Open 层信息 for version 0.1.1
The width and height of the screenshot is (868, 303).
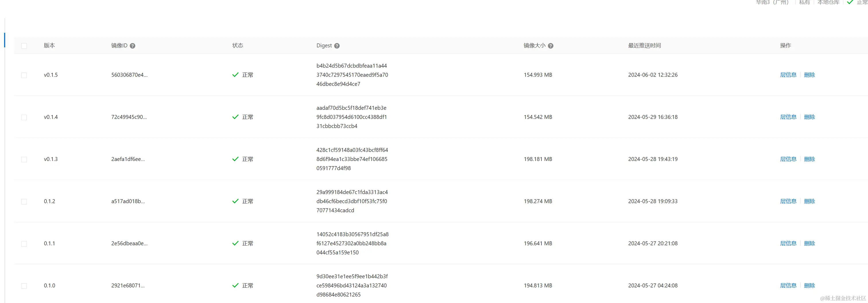[x=788, y=243]
